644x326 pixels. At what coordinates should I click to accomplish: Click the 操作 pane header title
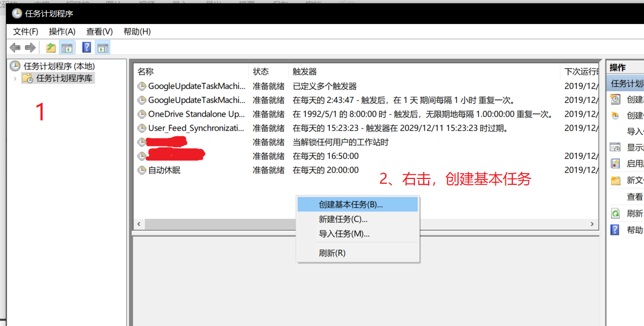click(618, 68)
